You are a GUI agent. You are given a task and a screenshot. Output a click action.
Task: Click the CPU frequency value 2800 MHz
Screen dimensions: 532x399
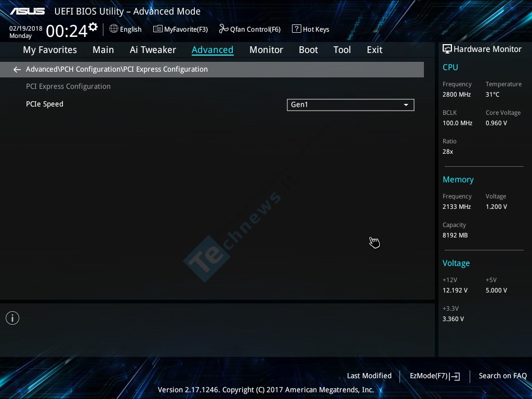(x=457, y=95)
